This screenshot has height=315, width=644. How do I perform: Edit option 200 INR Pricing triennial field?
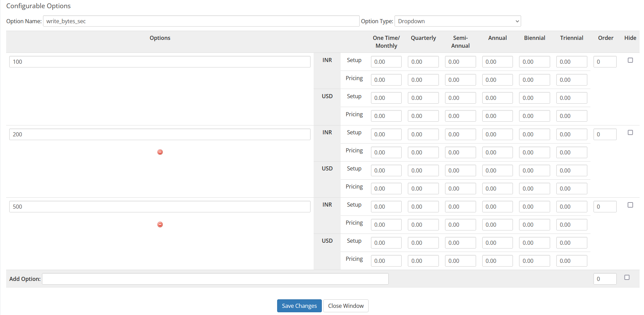pyautogui.click(x=572, y=152)
